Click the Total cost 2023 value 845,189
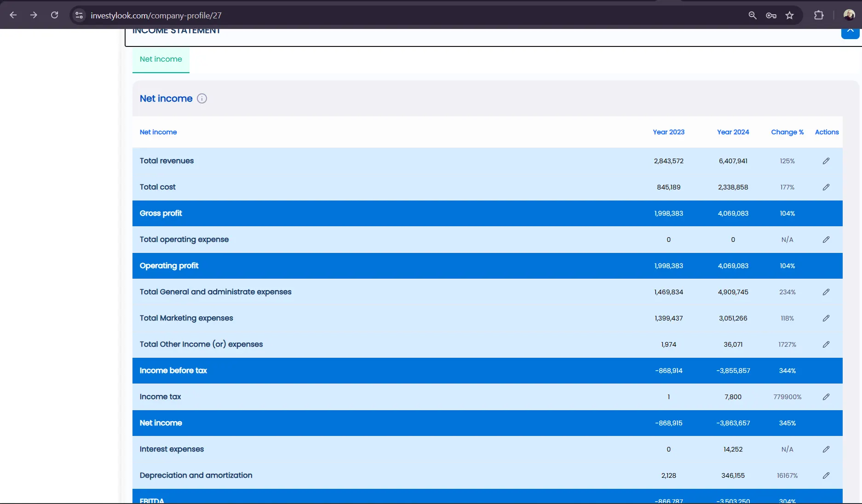Viewport: 862px width, 504px height. [669, 187]
